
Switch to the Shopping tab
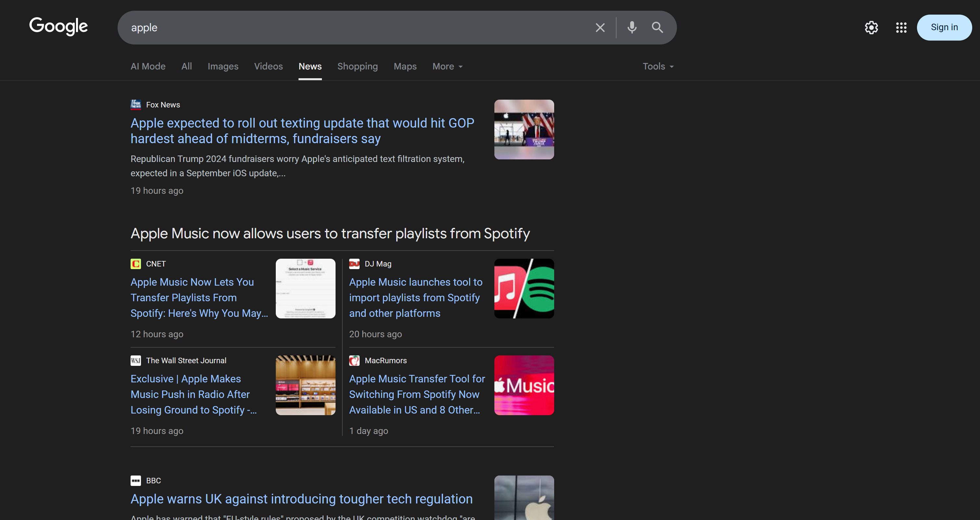(x=357, y=67)
